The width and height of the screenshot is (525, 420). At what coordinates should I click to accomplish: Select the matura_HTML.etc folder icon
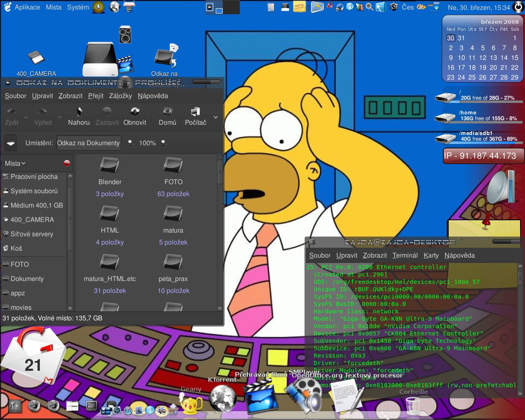tap(110, 262)
